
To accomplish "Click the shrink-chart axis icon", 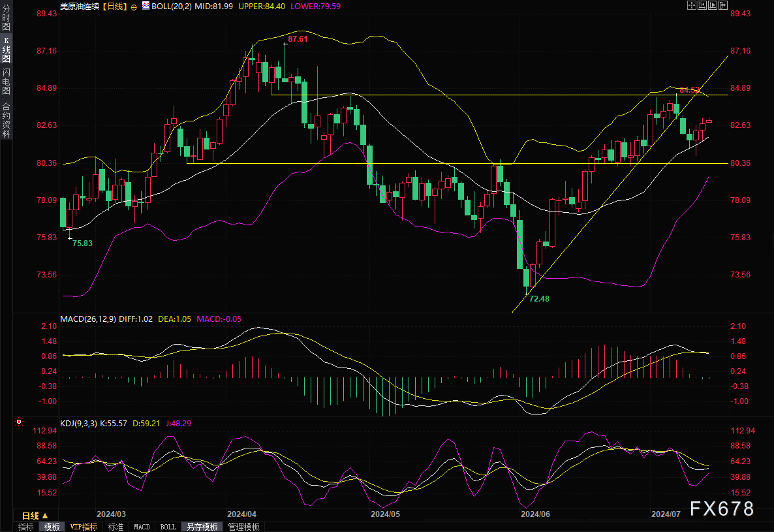I will coord(702,5).
